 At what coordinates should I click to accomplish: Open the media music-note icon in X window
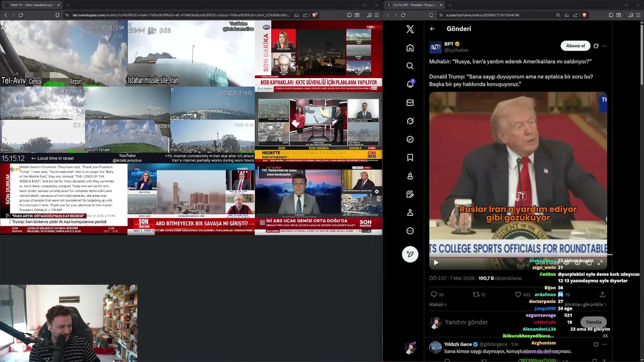[x=630, y=15]
